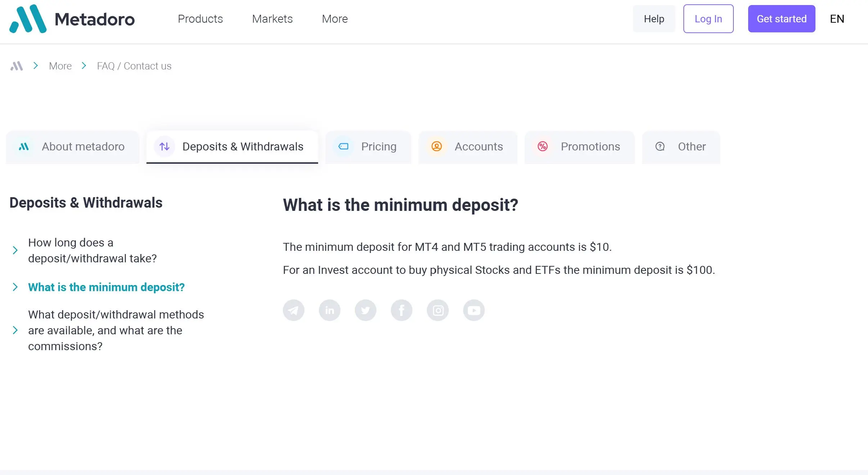Select the Deposits & Withdrawals tab
This screenshot has width=868, height=475.
tap(232, 147)
